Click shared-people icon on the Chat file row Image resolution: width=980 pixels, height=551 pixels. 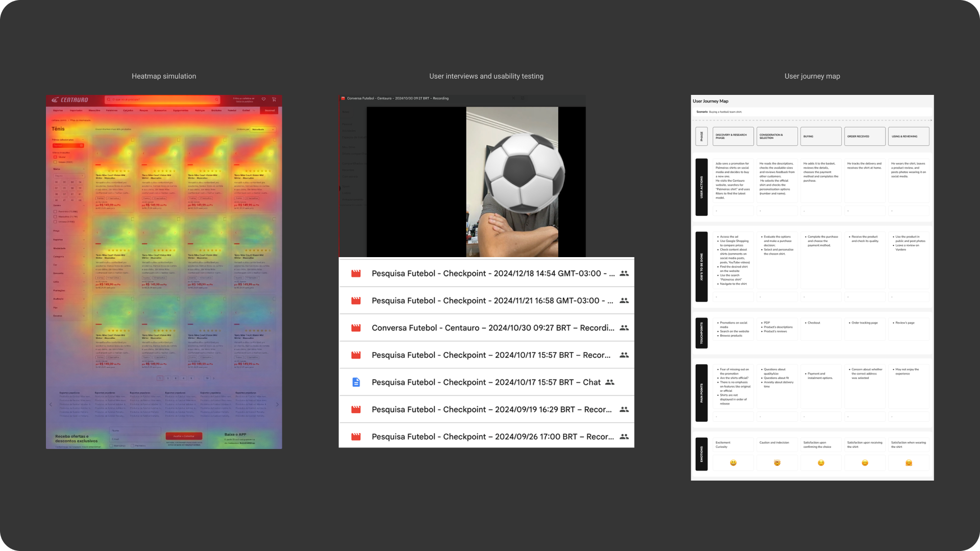(609, 382)
